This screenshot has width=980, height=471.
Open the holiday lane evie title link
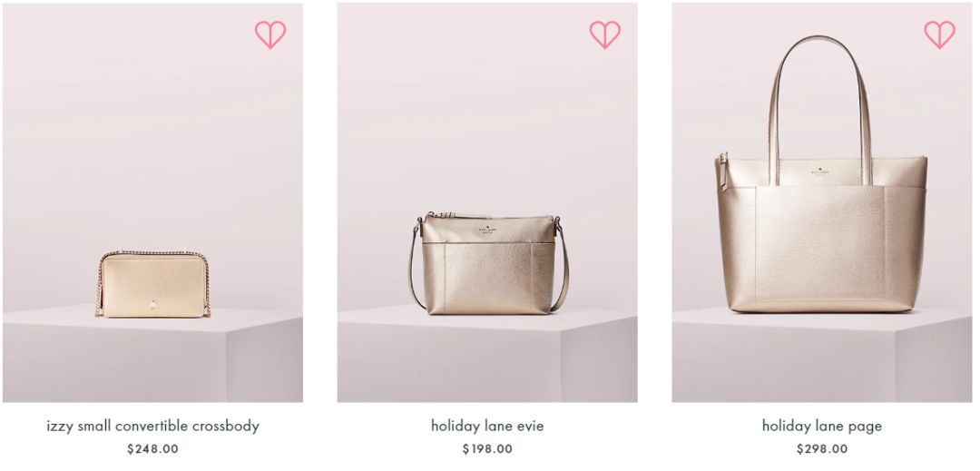487,426
